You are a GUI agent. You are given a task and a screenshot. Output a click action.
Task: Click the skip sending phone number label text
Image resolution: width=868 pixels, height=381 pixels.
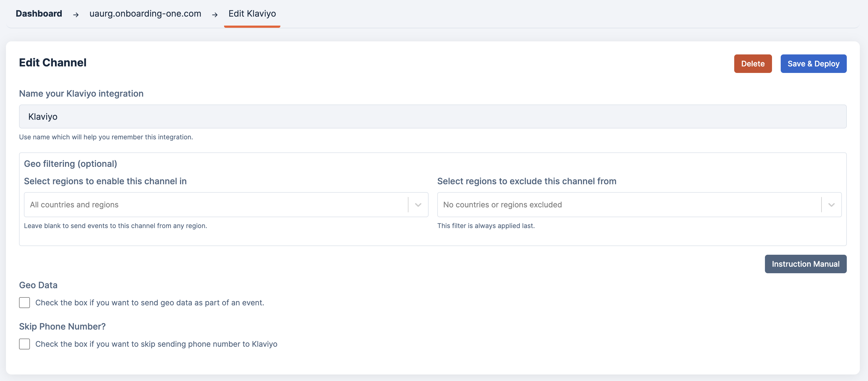pyautogui.click(x=156, y=344)
